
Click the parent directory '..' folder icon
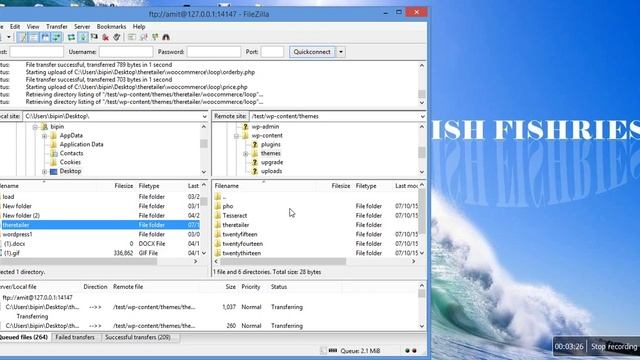click(218, 197)
